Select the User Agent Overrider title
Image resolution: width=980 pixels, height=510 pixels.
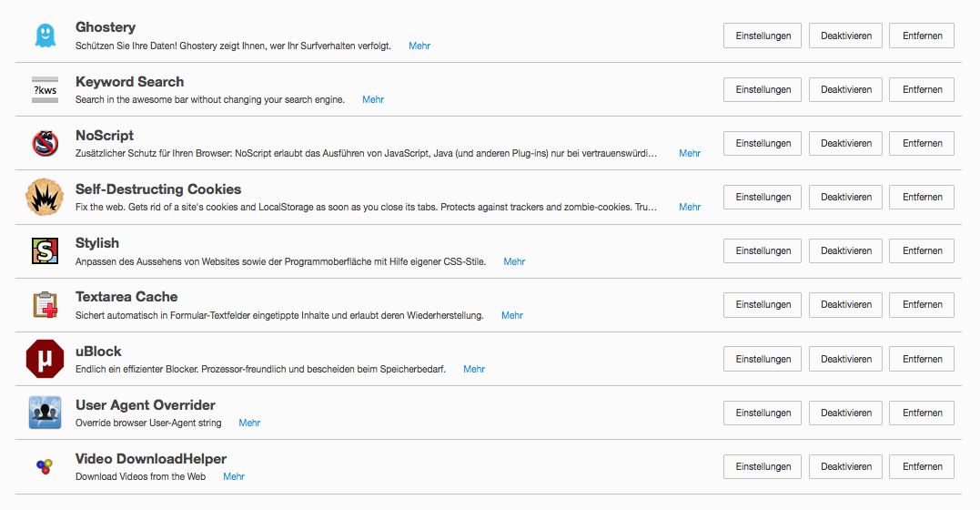146,405
